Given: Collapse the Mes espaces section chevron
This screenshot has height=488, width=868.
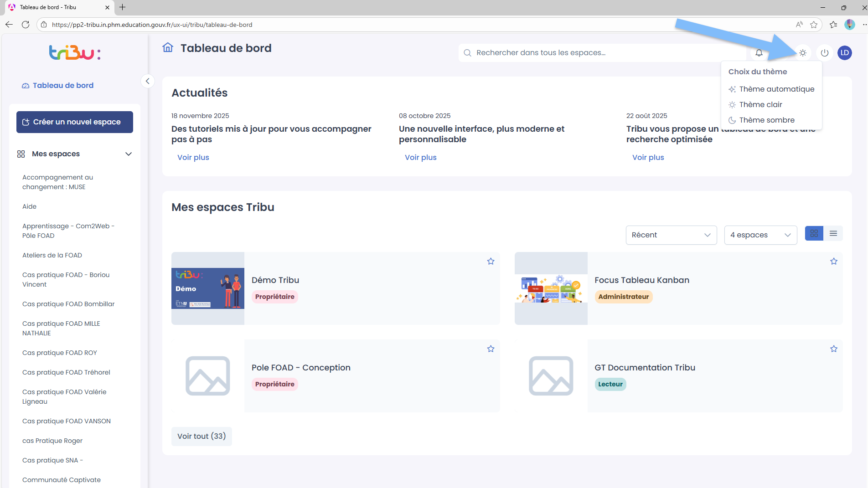Looking at the screenshot, I should (x=129, y=154).
